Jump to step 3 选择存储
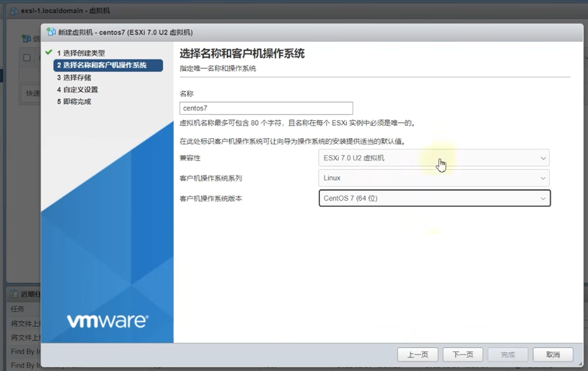588x371 pixels. pyautogui.click(x=74, y=78)
